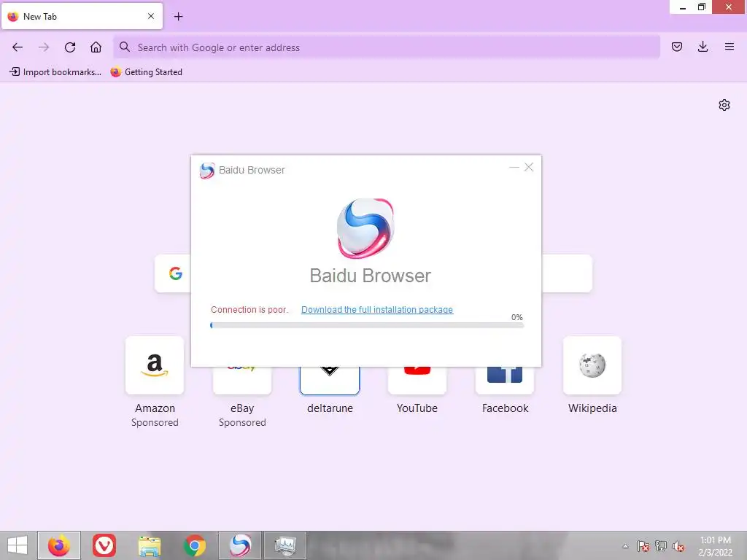Open a new tab with plus button
Viewport: 747px width, 560px height.
(178, 17)
